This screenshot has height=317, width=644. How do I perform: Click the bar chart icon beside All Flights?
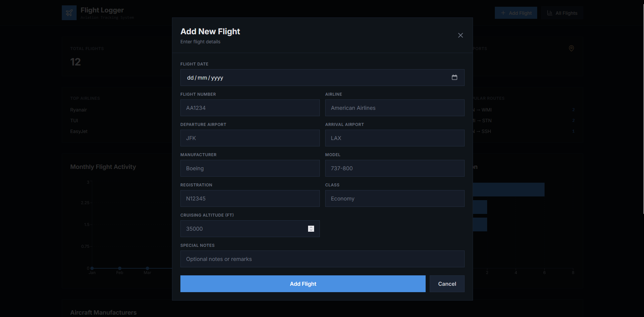(550, 12)
